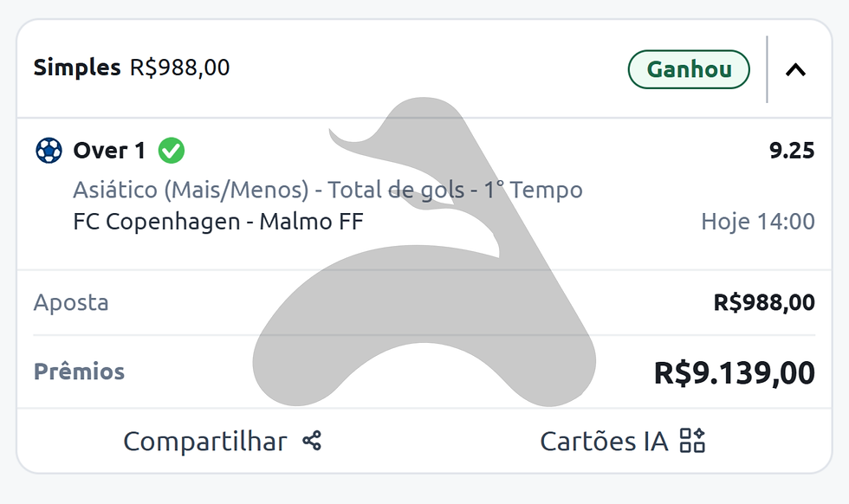Select the Over 1 bet selection
Image resolution: width=849 pixels, height=504 pixels.
tap(109, 151)
